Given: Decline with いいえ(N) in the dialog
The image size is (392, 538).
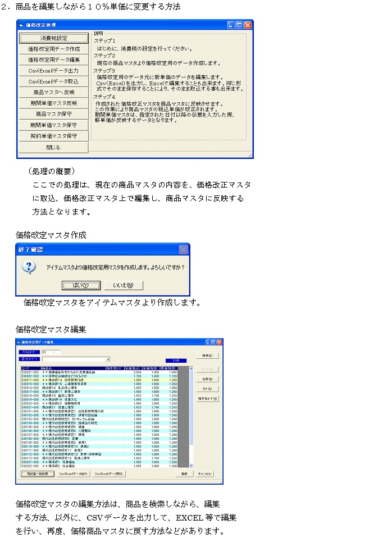Looking at the screenshot, I should coord(123,285).
